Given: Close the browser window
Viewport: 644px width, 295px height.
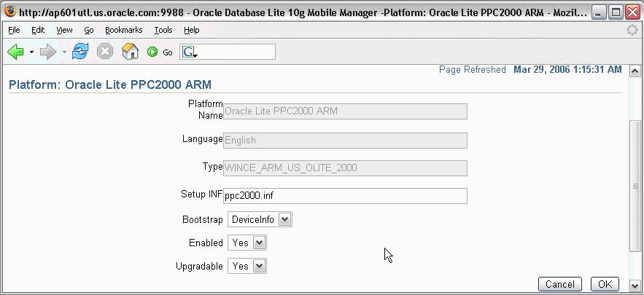Looking at the screenshot, I should click(x=632, y=12).
